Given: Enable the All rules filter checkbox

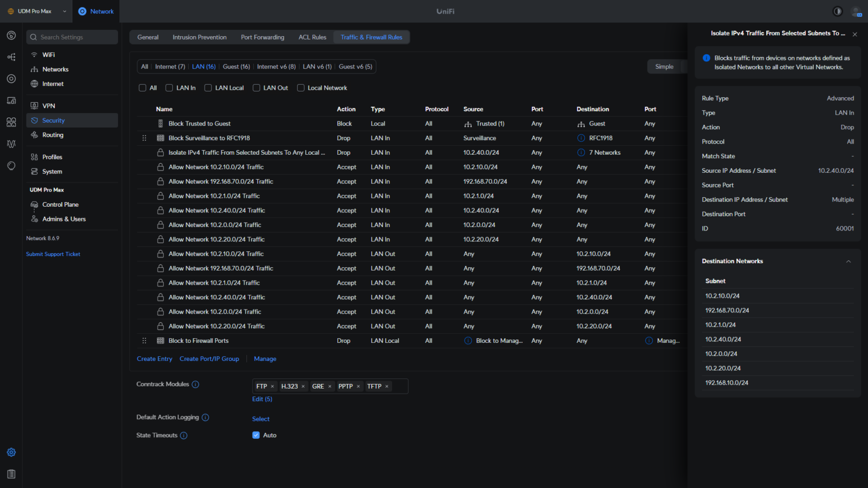Looking at the screenshot, I should tap(142, 88).
